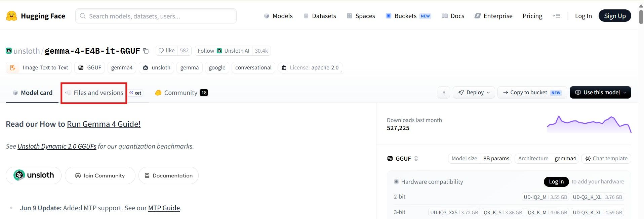644x219 pixels.
Task: Select the Q3_K_S 3.86 GB quantization
Action: click(503, 212)
